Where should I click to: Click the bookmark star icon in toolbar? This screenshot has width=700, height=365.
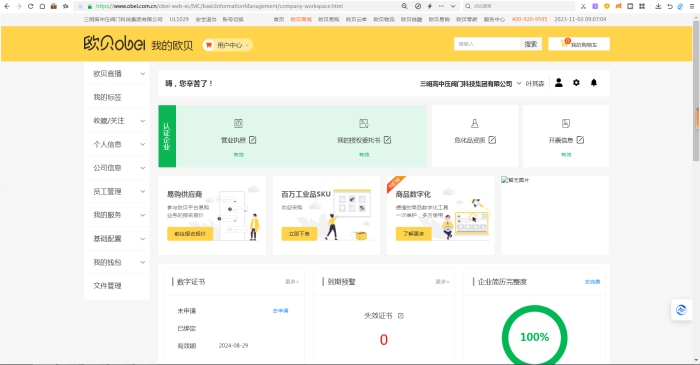pyautogui.click(x=66, y=6)
